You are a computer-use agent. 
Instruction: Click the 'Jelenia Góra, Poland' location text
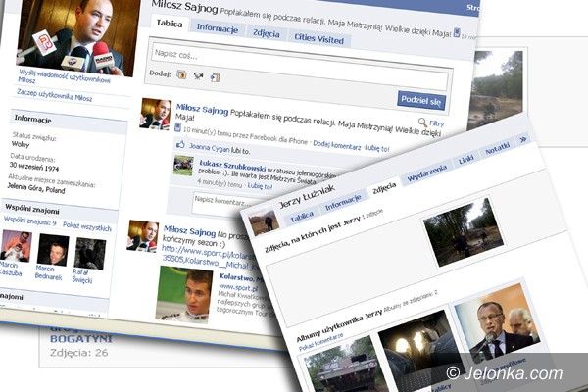pyautogui.click(x=36, y=188)
